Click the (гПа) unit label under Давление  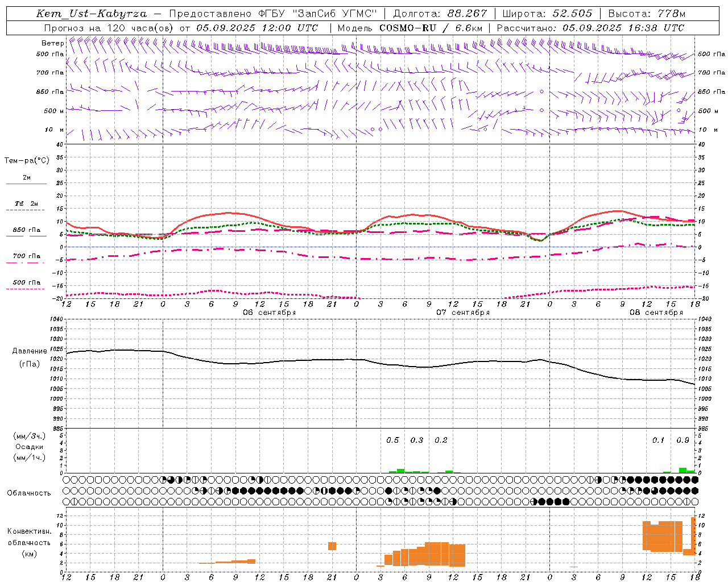click(x=30, y=364)
